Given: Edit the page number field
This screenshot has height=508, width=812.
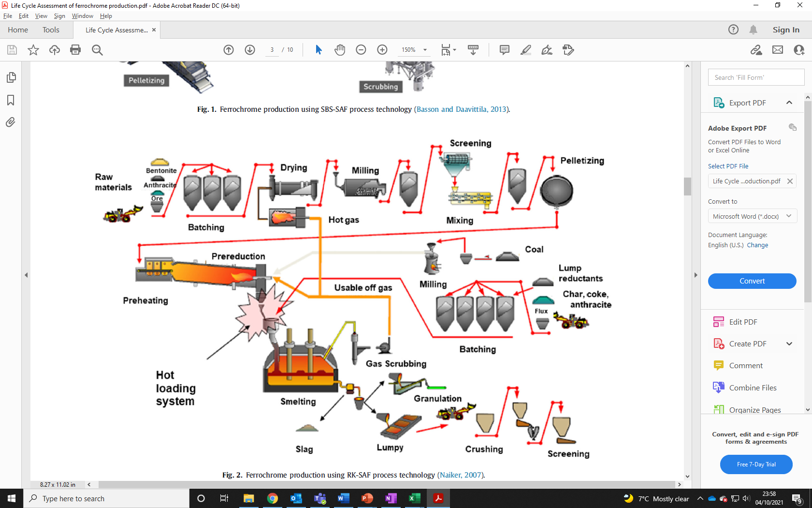Looking at the screenshot, I should (x=272, y=49).
